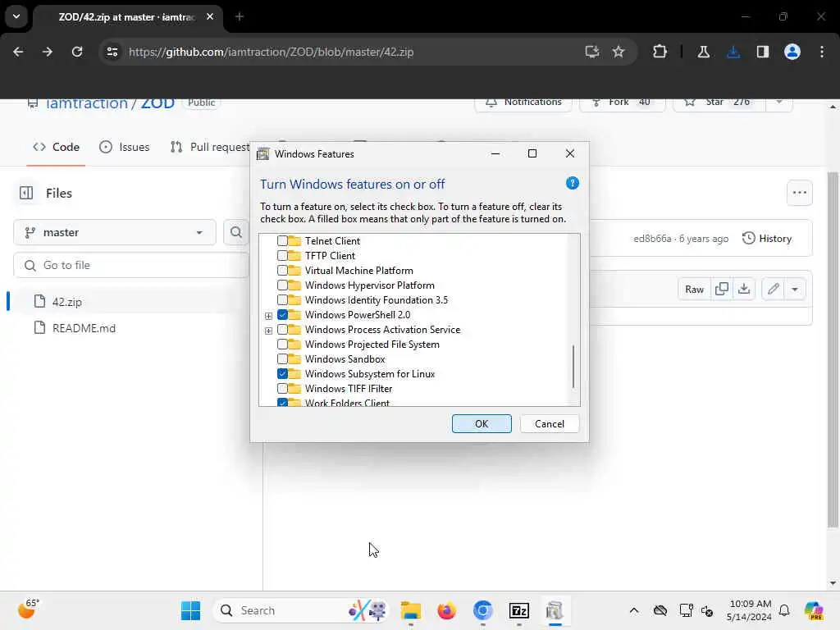Viewport: 840px width, 630px height.
Task: Open the Code tab on GitHub
Action: click(57, 147)
